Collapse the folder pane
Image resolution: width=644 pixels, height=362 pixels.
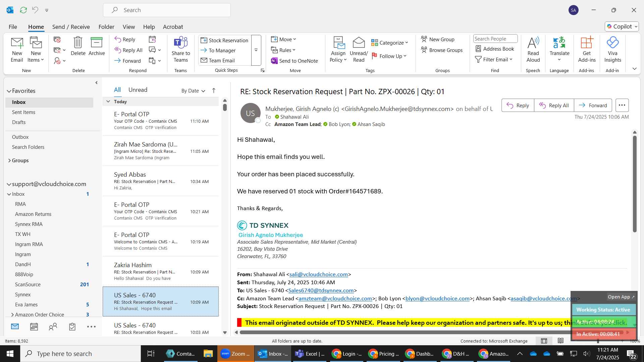click(x=96, y=82)
